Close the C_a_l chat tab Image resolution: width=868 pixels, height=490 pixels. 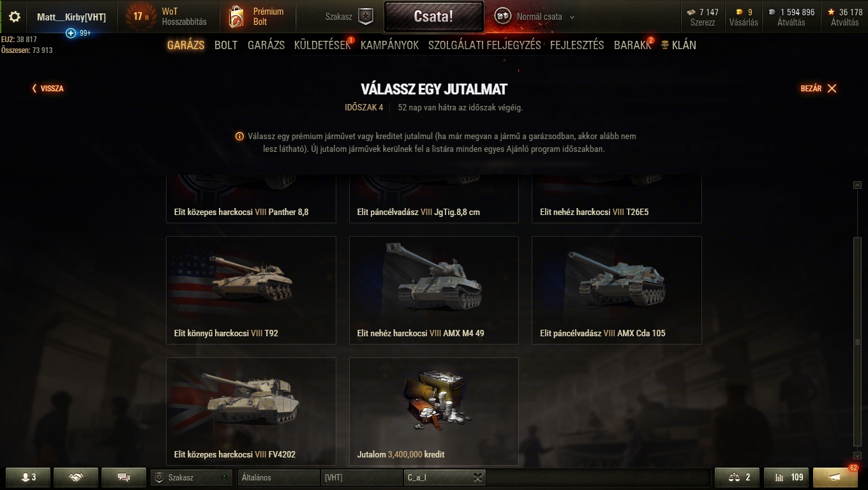click(x=478, y=477)
